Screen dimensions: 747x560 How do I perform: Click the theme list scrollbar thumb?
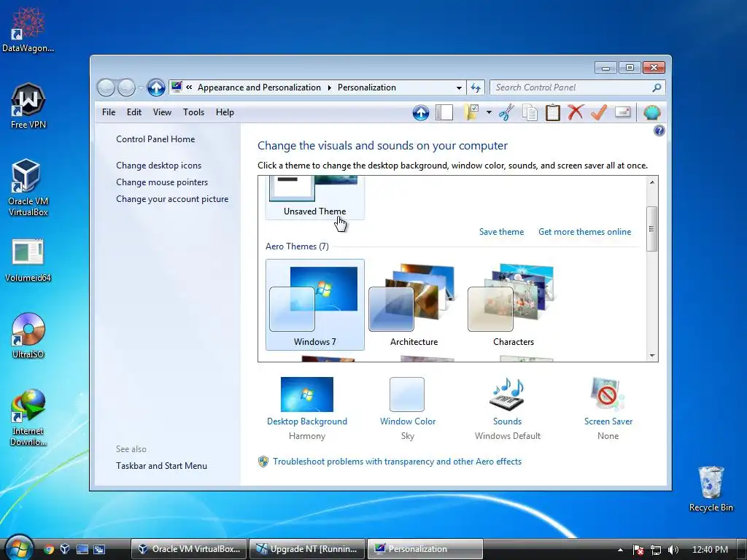[651, 229]
